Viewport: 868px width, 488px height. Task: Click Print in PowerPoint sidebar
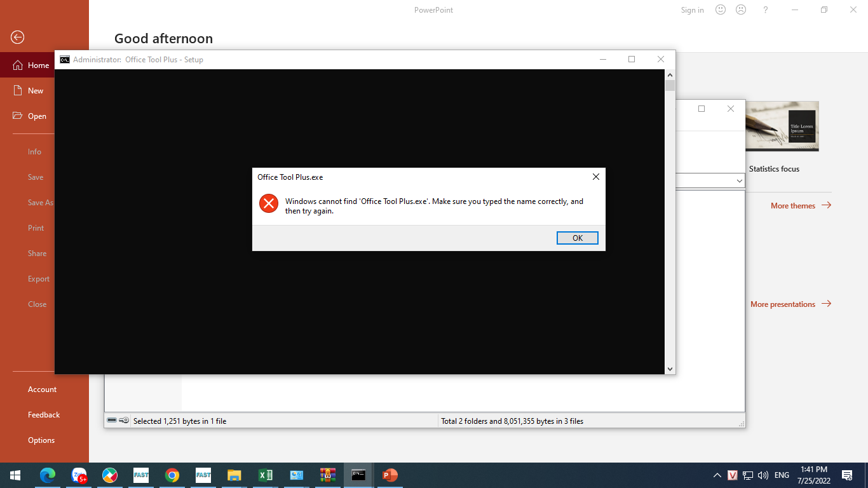[x=36, y=228]
